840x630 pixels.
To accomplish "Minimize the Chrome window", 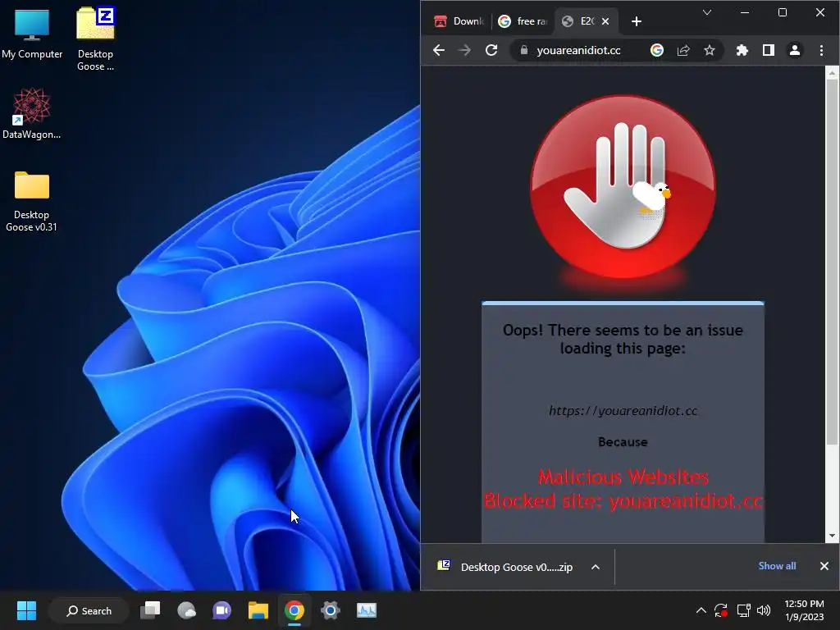I will click(x=745, y=12).
